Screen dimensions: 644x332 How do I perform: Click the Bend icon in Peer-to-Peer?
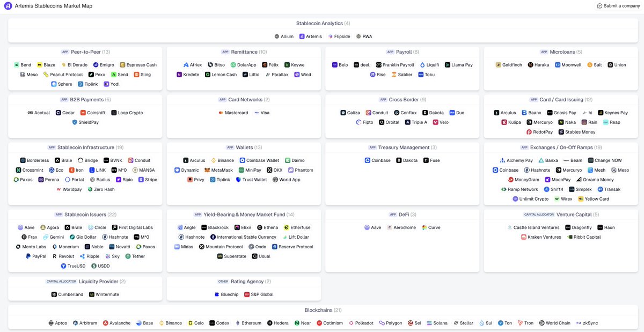[17, 65]
